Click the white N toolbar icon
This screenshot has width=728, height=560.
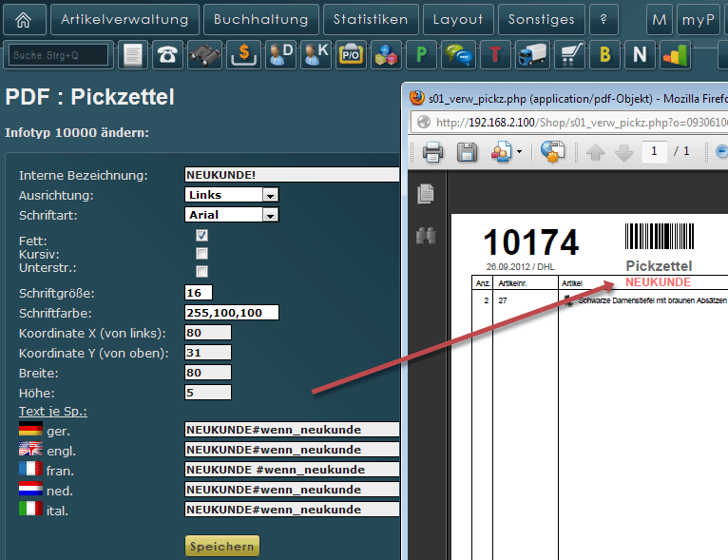[x=641, y=55]
